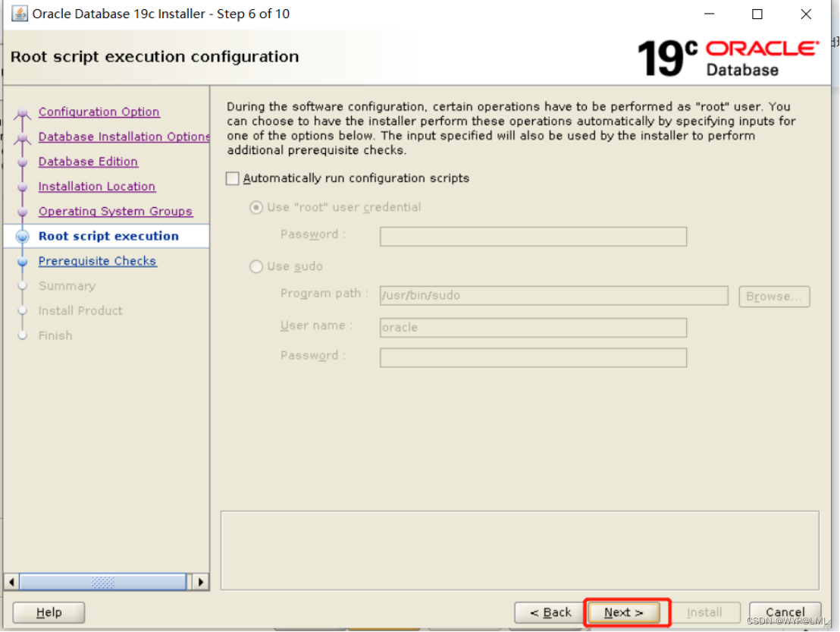
Task: Select the Use sudo radio button
Action: coord(256,266)
